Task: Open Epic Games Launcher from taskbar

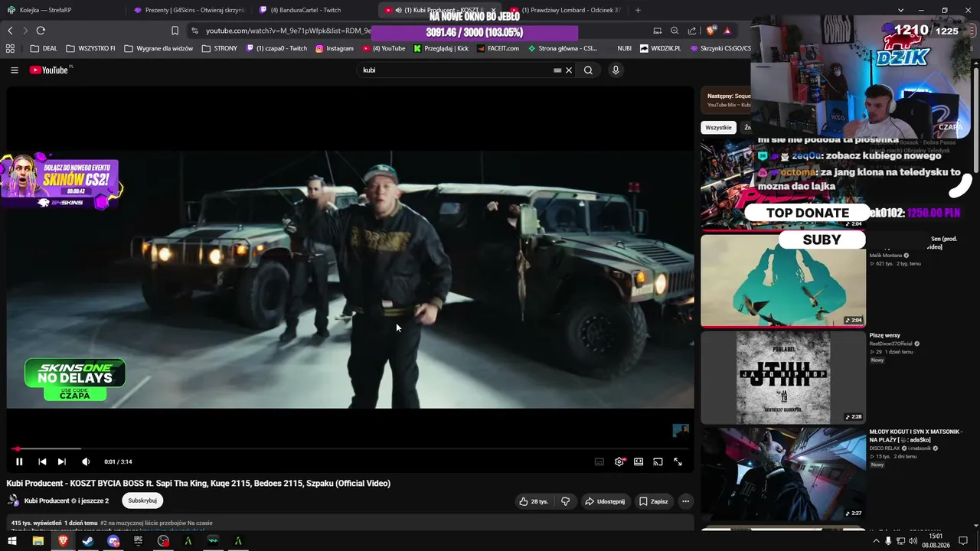Action: point(139,541)
